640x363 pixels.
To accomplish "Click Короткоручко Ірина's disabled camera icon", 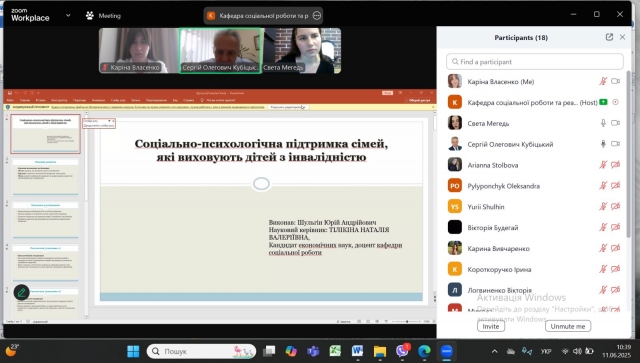I will [616, 269].
